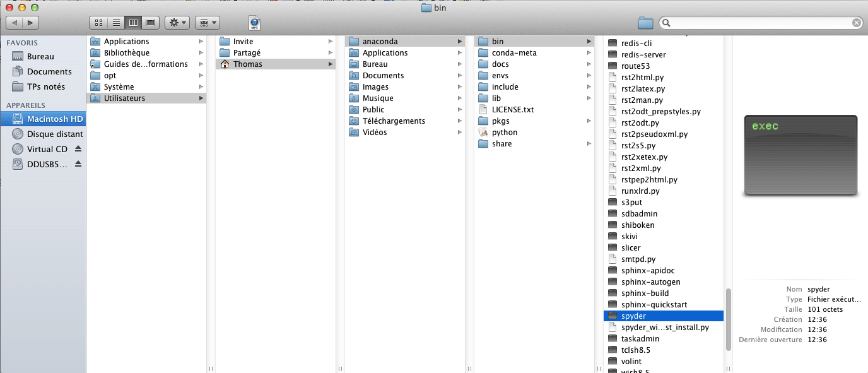Select the python alias in anaconda
The image size is (868, 373).
pos(534,133)
